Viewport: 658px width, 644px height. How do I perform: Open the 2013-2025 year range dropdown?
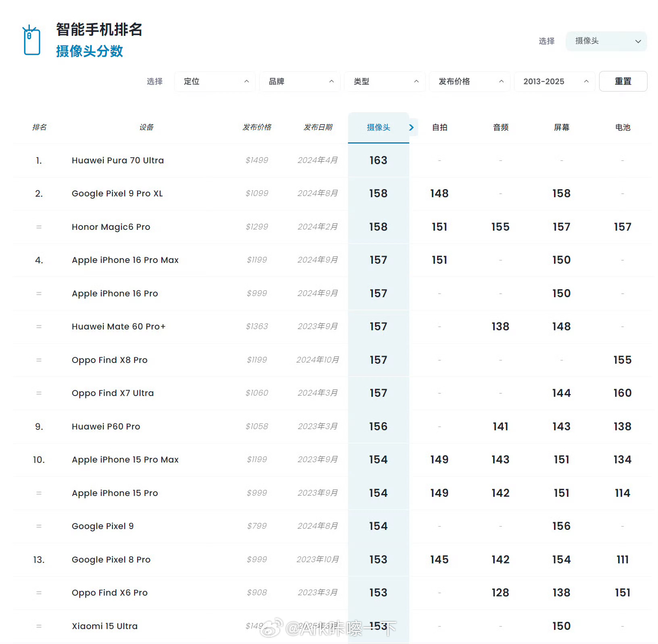tap(555, 81)
